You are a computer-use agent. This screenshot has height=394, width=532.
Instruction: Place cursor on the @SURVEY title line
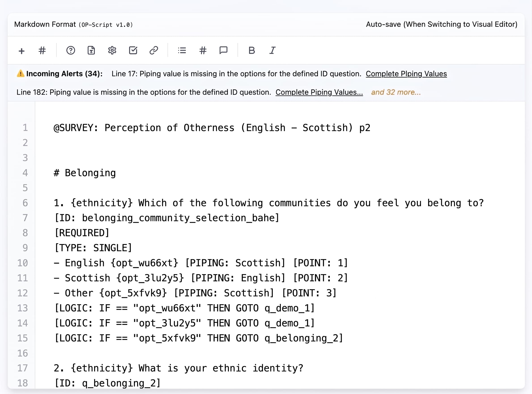click(x=211, y=128)
